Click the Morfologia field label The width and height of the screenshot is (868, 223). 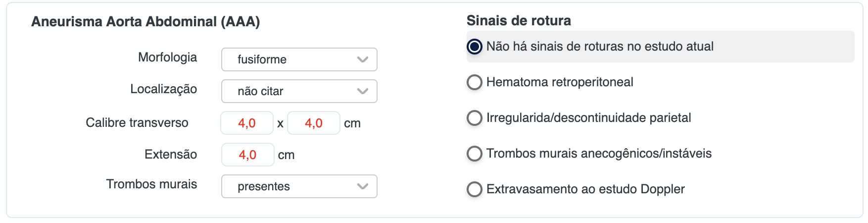tap(167, 57)
